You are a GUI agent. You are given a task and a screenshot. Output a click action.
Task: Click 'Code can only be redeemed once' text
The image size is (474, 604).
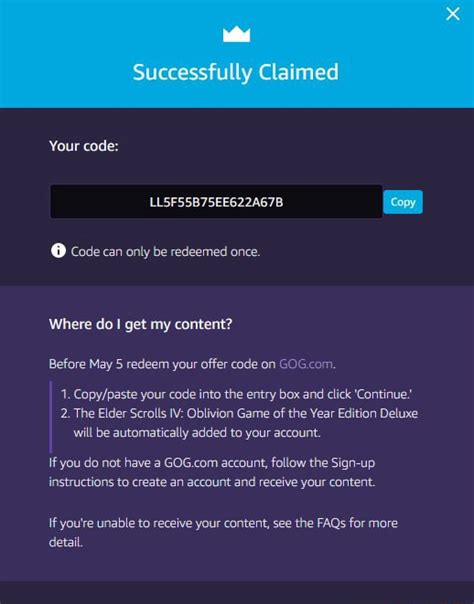pyautogui.click(x=166, y=252)
